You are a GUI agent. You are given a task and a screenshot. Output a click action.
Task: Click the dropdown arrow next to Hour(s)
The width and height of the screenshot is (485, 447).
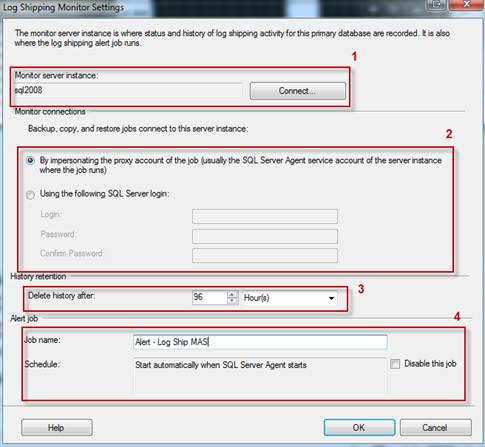331,298
